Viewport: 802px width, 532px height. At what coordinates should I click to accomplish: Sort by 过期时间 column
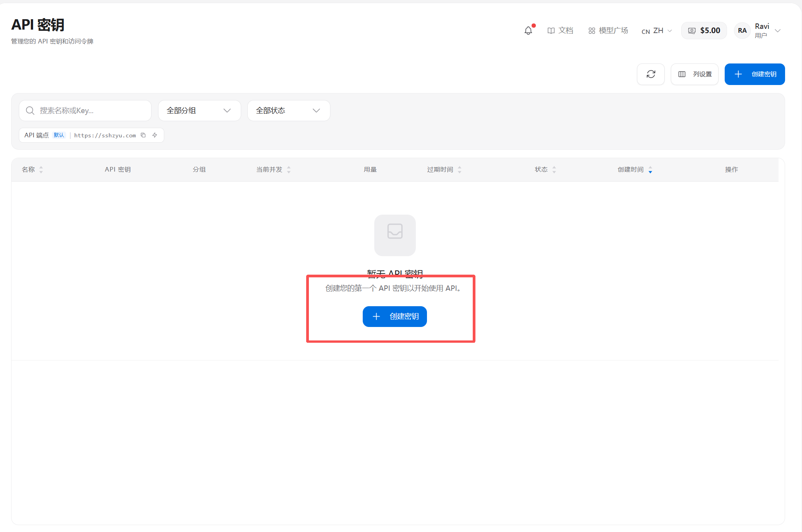[444, 170]
